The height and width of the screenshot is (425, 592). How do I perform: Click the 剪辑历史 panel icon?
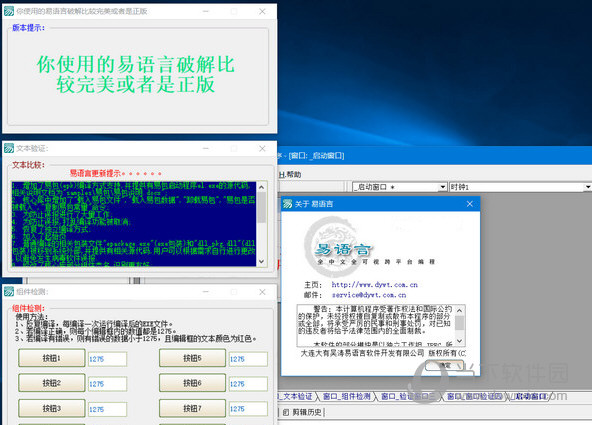pos(286,413)
